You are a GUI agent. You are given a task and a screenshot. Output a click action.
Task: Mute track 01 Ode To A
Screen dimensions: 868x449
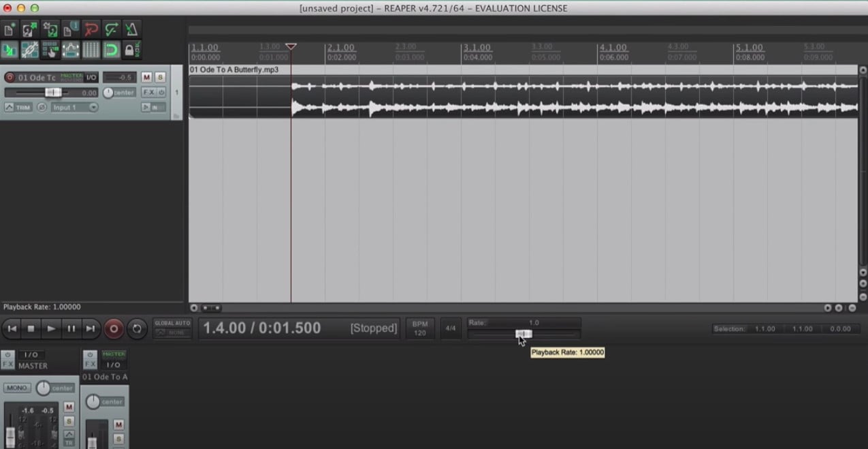[145, 77]
